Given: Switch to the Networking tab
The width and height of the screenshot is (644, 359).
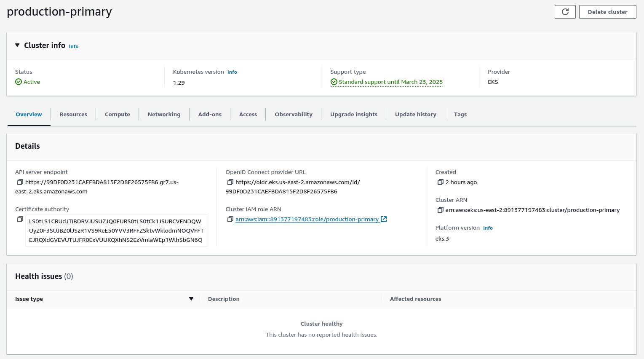Looking at the screenshot, I should [164, 114].
